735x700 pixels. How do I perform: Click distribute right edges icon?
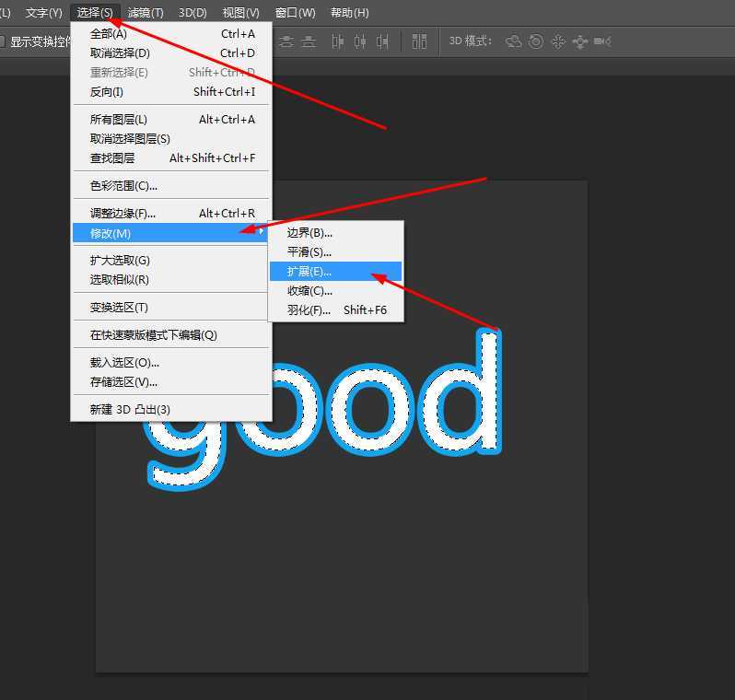coord(382,41)
